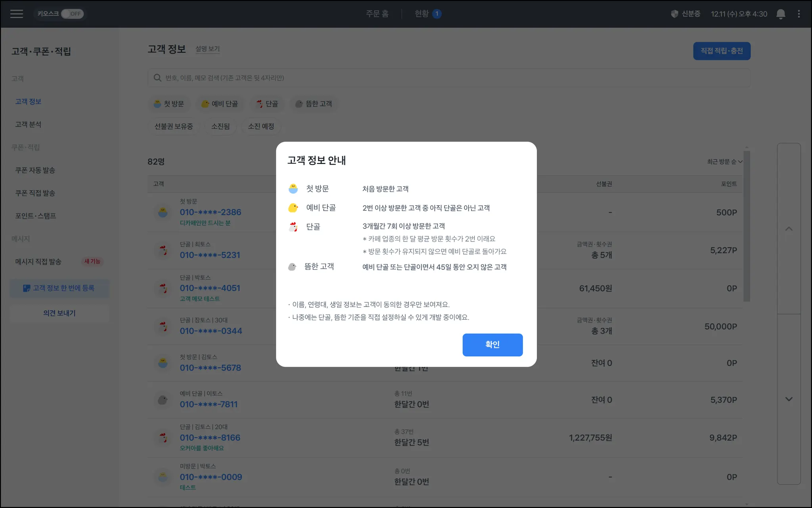Click the down chevron on right panel
Image resolution: width=812 pixels, height=508 pixels.
[x=789, y=399]
